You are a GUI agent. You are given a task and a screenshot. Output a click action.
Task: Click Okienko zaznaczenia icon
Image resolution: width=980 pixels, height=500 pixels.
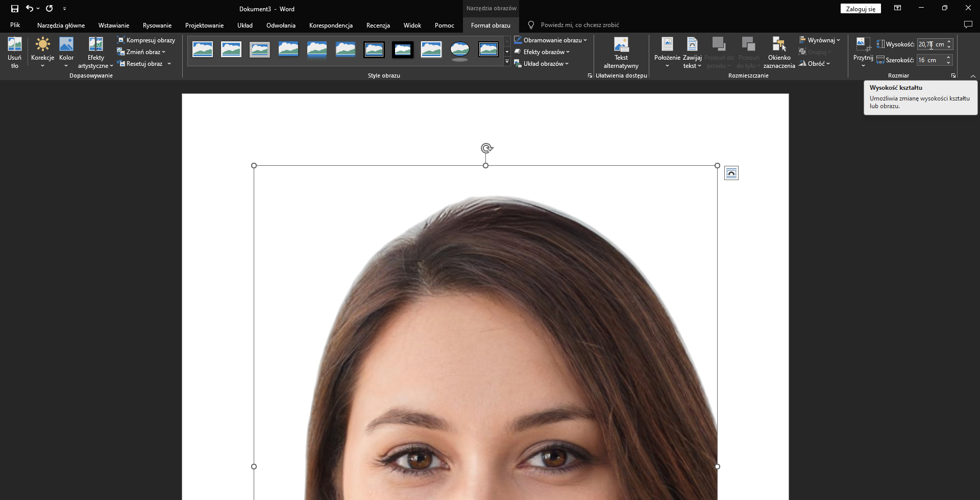[x=779, y=53]
